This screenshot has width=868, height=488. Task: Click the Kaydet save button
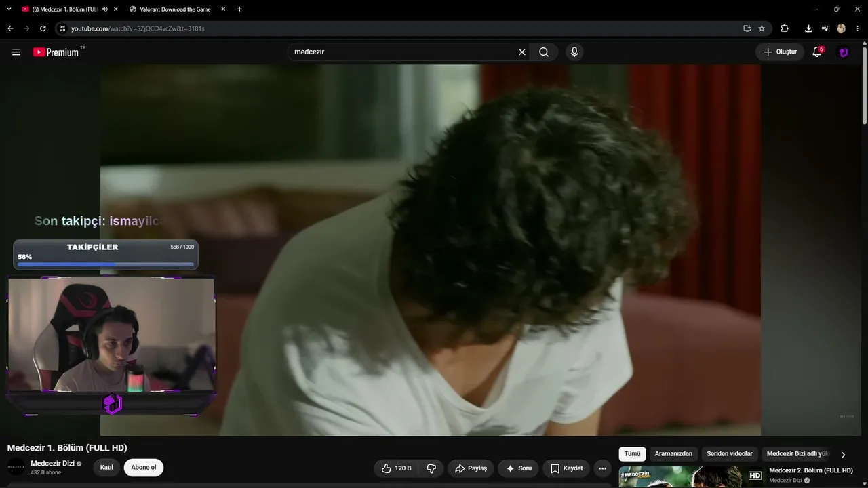[x=566, y=468]
